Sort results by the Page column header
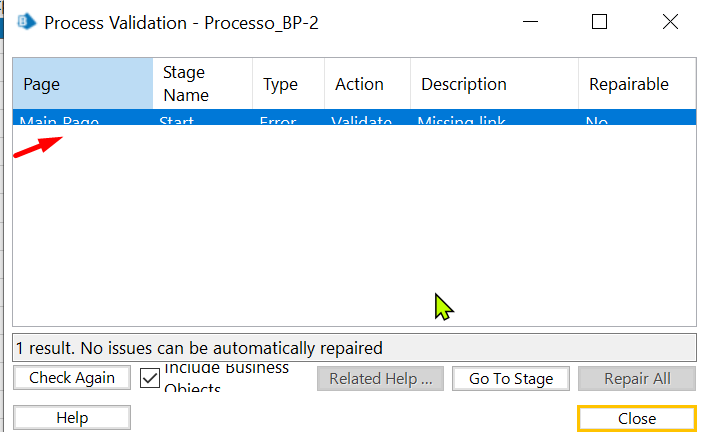The image size is (704, 432). tap(82, 84)
